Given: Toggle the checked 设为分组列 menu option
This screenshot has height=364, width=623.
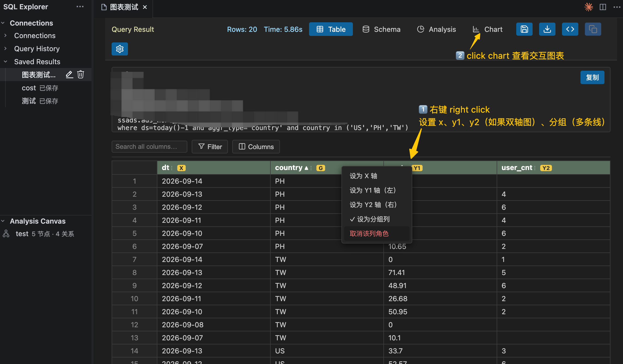Looking at the screenshot, I should coord(370,219).
